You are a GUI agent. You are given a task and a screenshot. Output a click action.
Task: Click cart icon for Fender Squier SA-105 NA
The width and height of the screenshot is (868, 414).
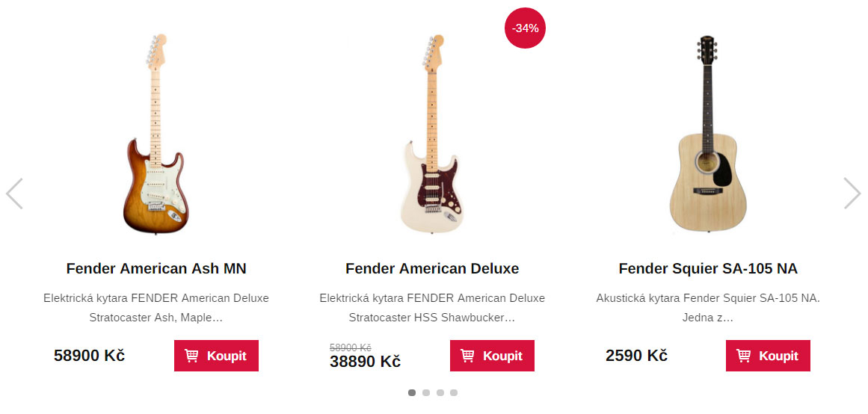click(x=744, y=356)
